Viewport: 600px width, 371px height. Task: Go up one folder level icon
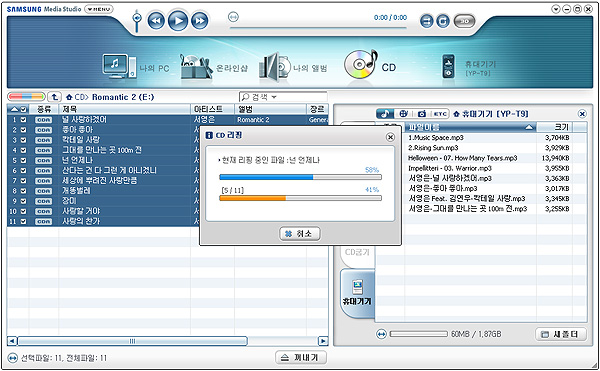click(55, 97)
